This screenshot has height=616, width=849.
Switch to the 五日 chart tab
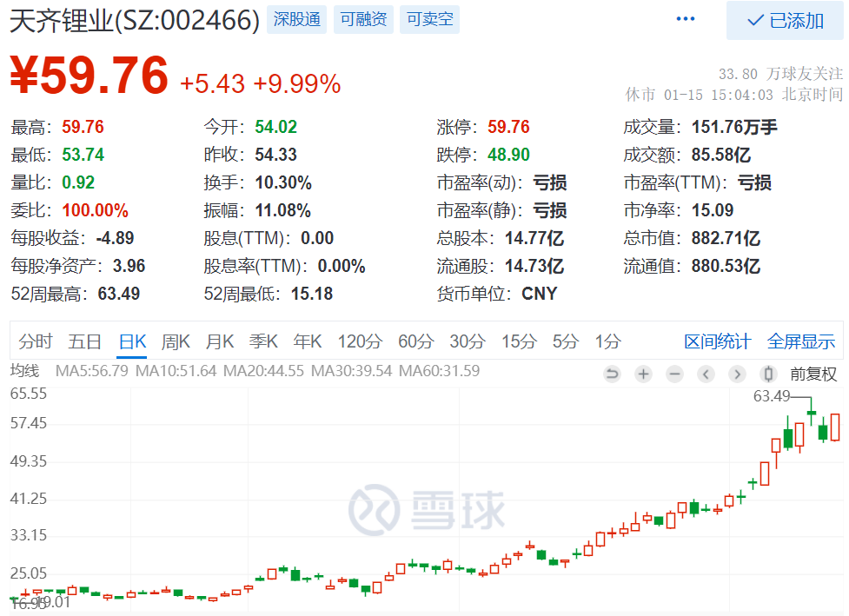click(x=84, y=341)
